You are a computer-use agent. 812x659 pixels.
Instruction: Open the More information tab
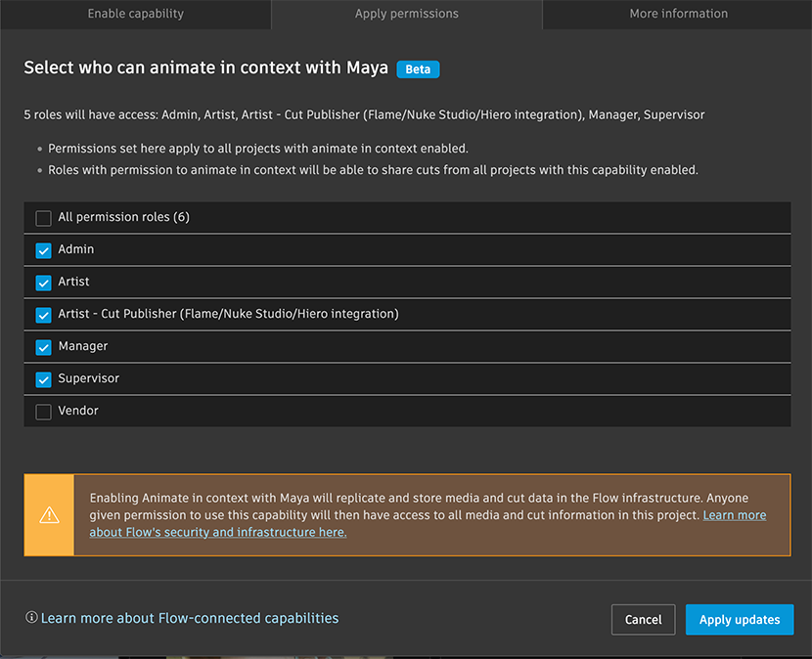678,14
